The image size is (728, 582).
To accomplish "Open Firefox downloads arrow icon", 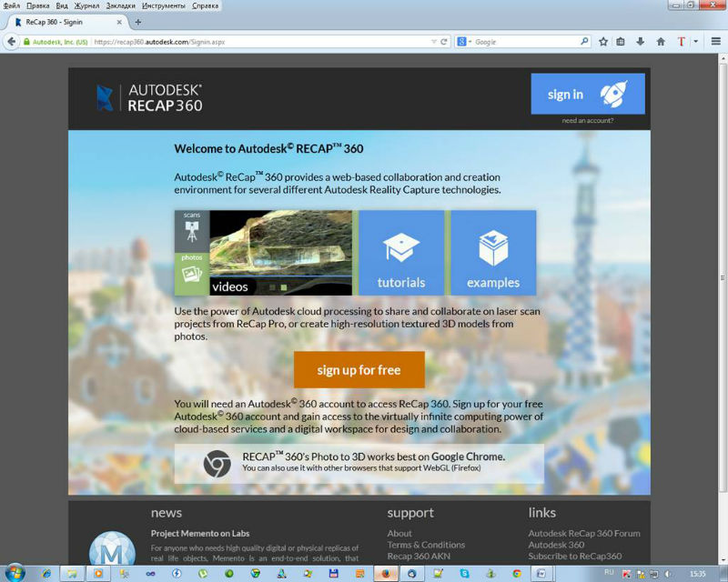I will [641, 42].
